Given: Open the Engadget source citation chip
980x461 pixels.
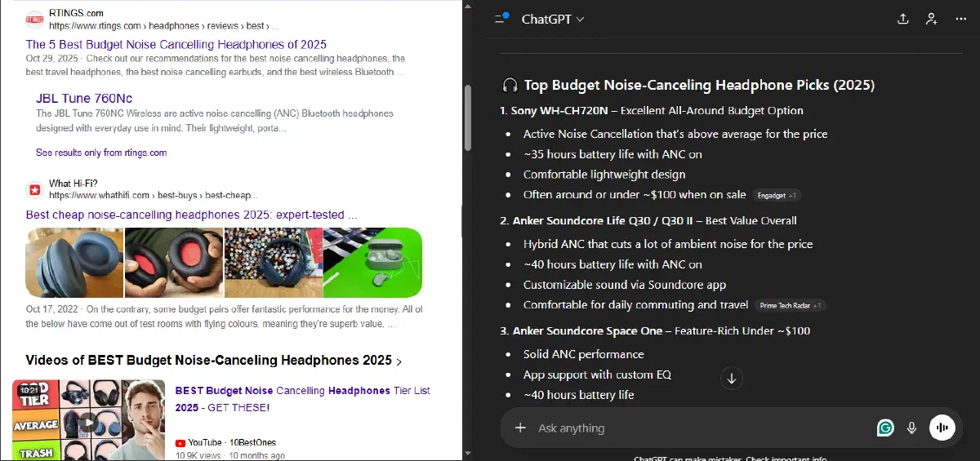Looking at the screenshot, I should click(777, 195).
